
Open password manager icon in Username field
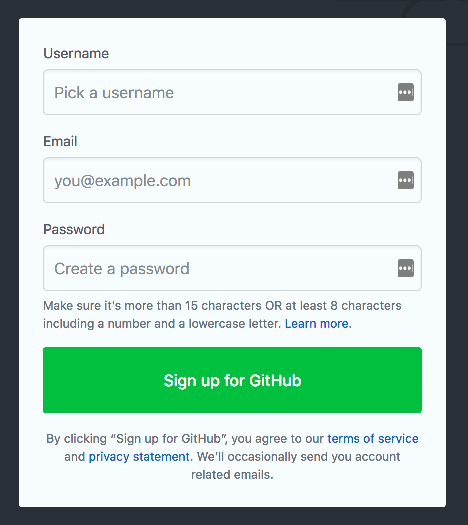click(406, 92)
